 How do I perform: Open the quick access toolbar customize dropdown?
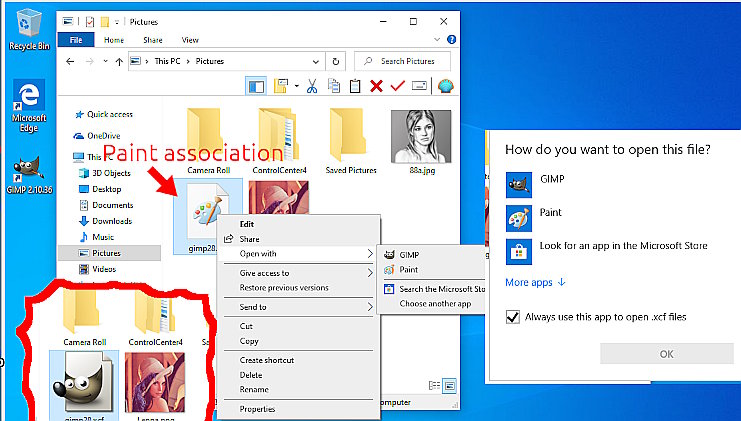pyautogui.click(x=117, y=22)
